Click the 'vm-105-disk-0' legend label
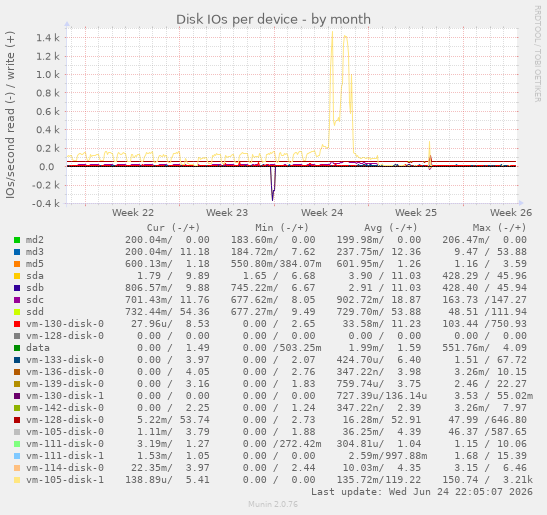 click(65, 432)
